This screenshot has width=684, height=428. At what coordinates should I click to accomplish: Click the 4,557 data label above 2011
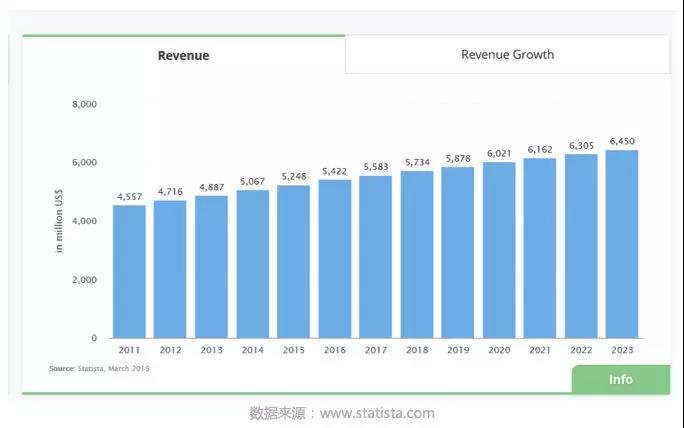pyautogui.click(x=129, y=197)
